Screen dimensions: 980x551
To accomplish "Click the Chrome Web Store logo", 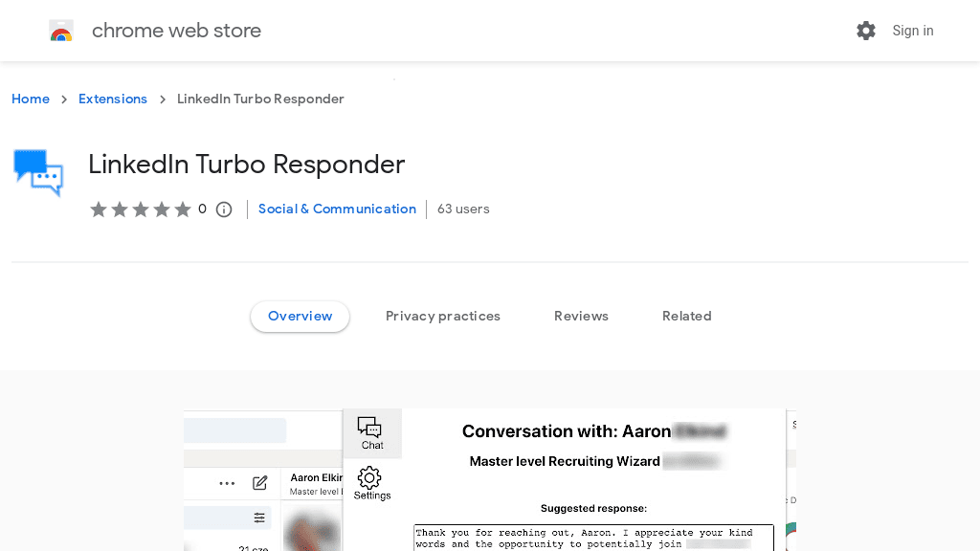I will coord(61,30).
